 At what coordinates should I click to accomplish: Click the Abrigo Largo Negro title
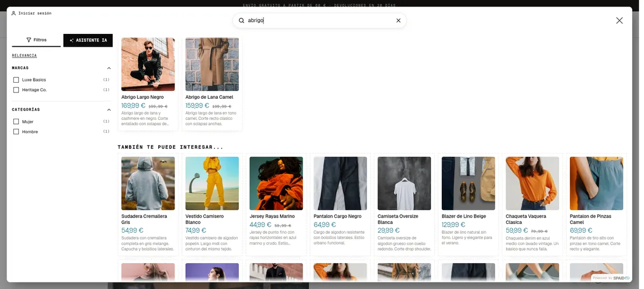(143, 97)
